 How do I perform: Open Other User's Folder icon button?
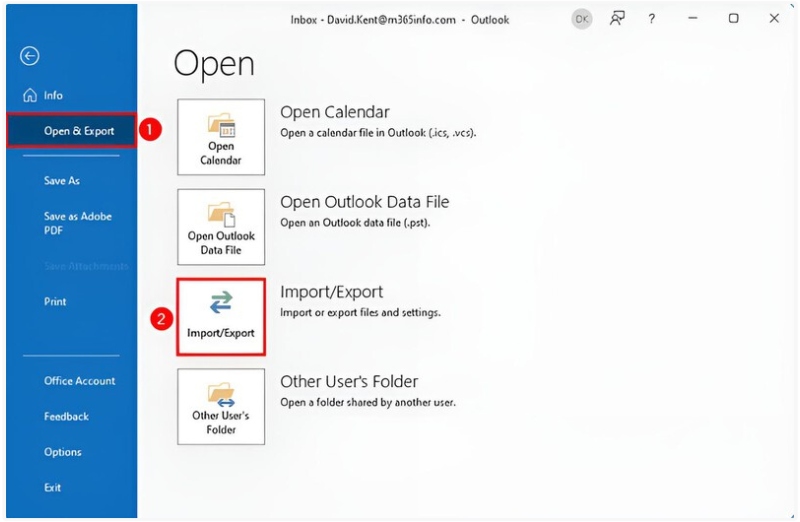(x=221, y=406)
